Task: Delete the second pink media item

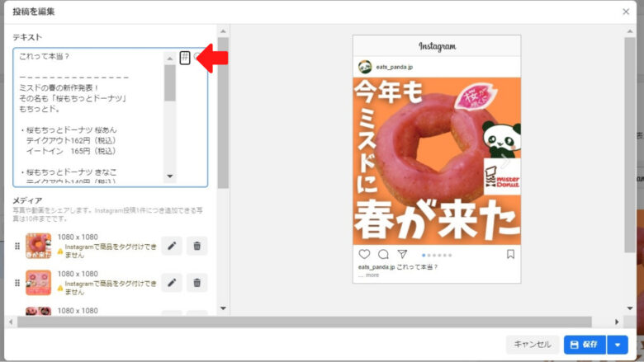Action: click(197, 283)
